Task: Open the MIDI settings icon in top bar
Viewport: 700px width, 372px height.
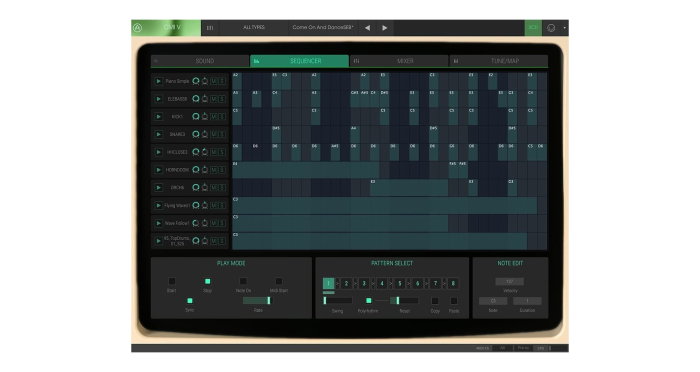Action: point(551,28)
